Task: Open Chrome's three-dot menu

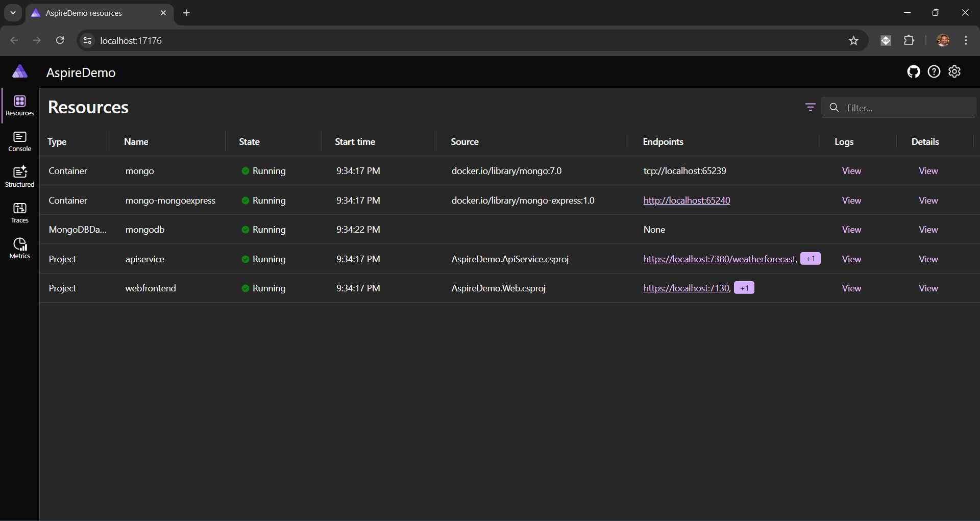Action: point(966,40)
